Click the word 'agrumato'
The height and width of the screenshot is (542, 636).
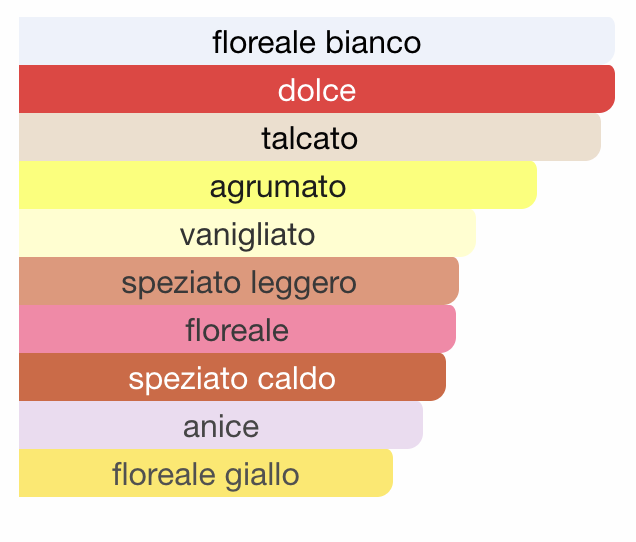click(278, 188)
